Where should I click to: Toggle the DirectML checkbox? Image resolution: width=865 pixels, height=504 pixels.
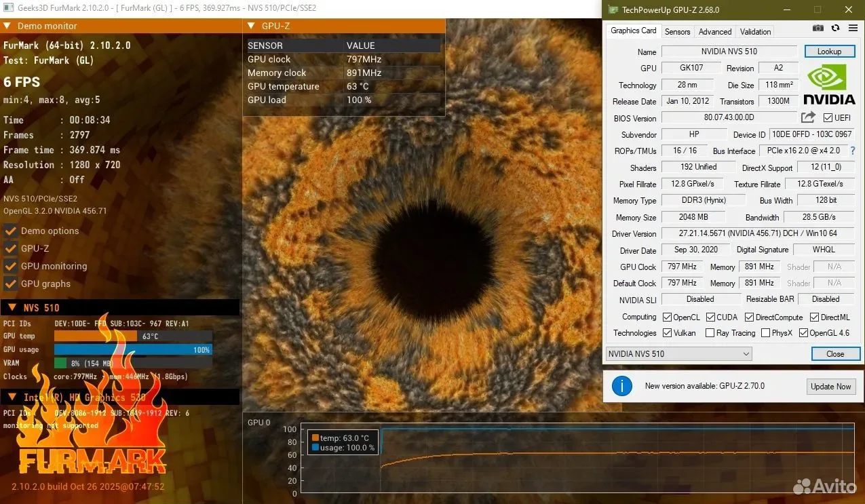[x=814, y=317]
